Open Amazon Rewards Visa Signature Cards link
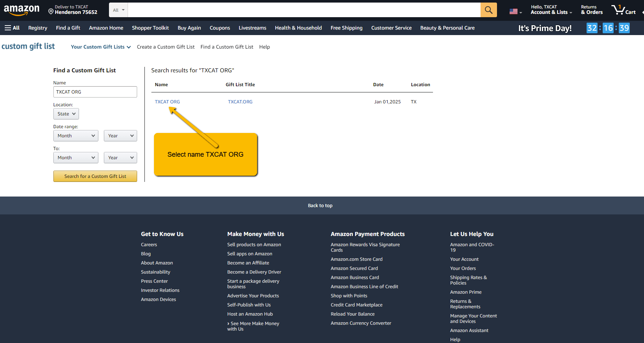This screenshot has width=644, height=343. [x=365, y=247]
